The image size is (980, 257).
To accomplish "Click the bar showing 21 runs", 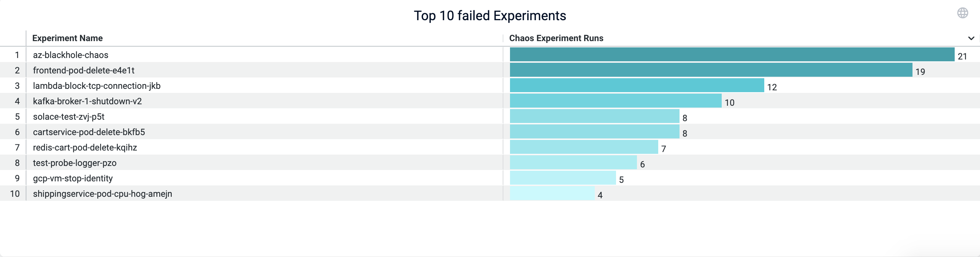I will coord(732,54).
